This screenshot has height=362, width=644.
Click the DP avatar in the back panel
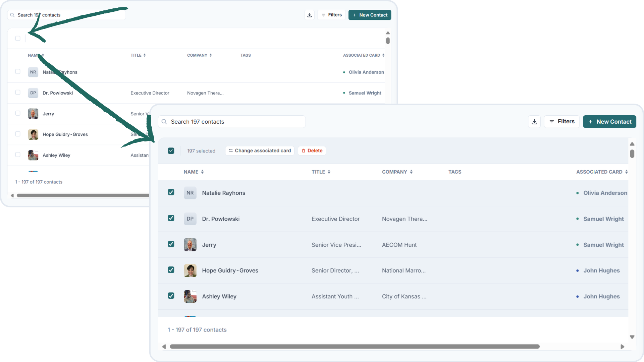tap(33, 93)
